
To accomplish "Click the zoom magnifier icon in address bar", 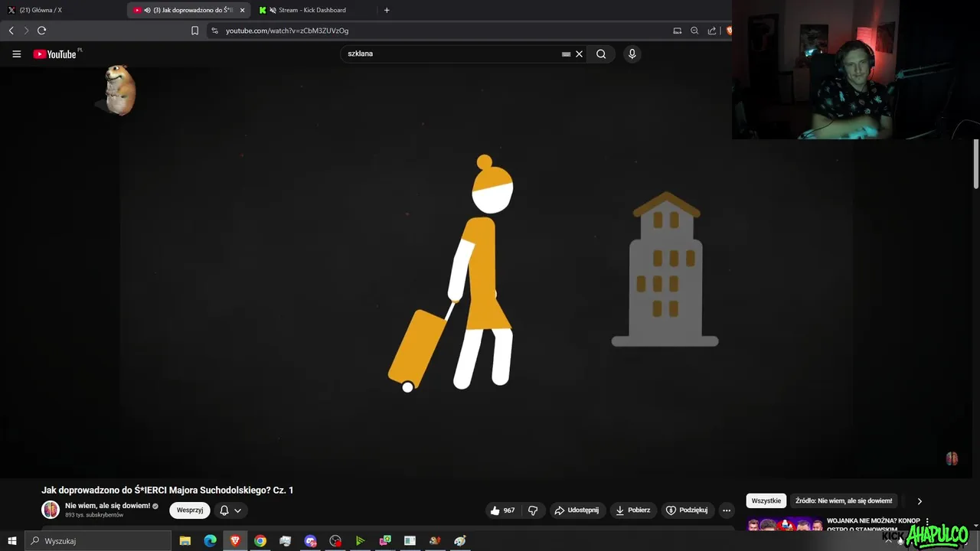I will [x=694, y=31].
